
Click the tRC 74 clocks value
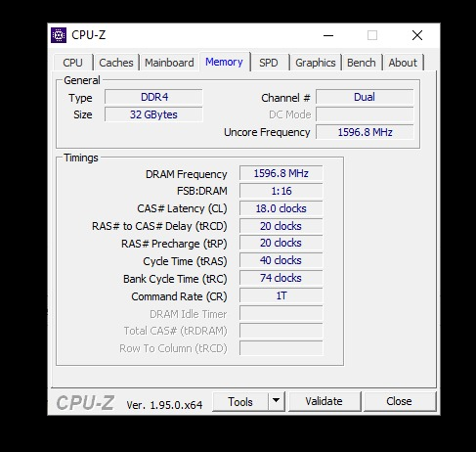coord(281,278)
